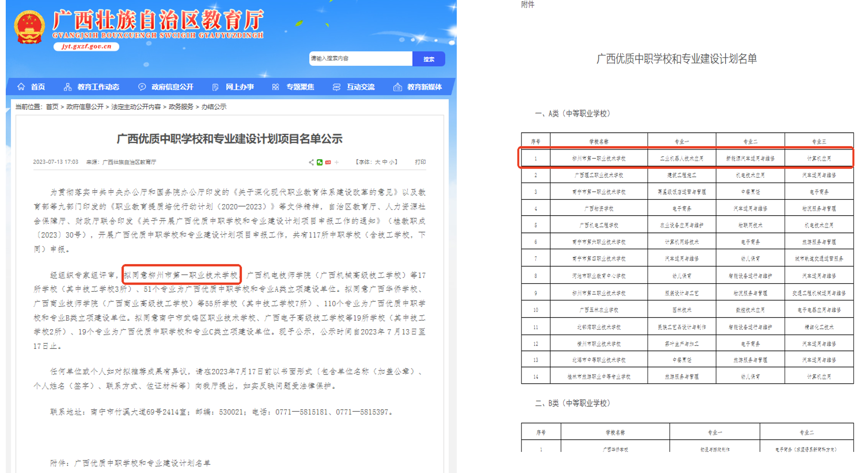Click 首页 in the breadcrumb
This screenshot has height=473, width=868.
tap(52, 107)
